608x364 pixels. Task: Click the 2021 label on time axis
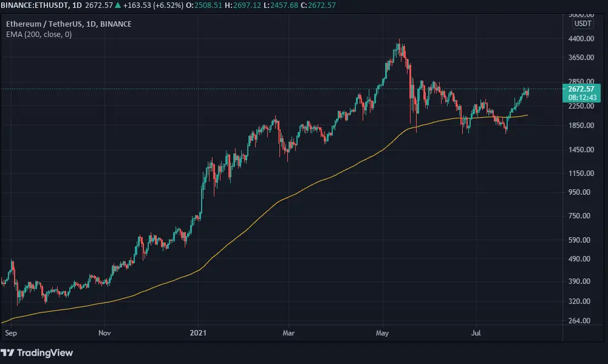[x=198, y=333]
